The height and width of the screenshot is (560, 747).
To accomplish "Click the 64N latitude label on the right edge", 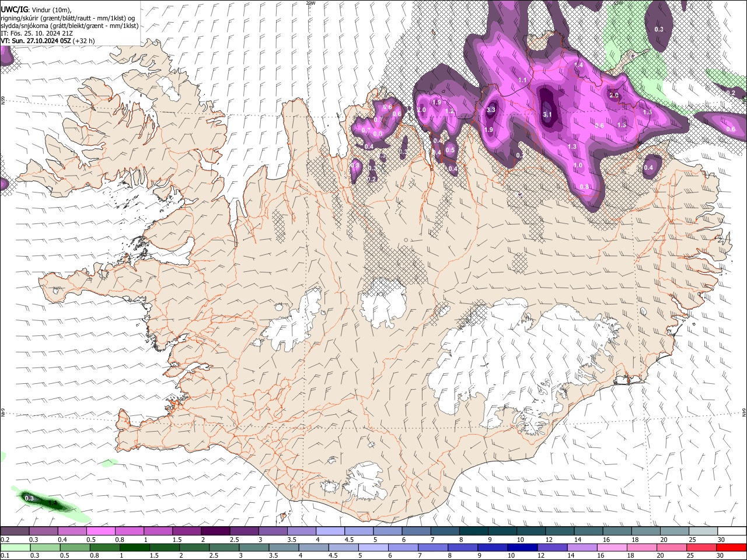I will [744, 412].
